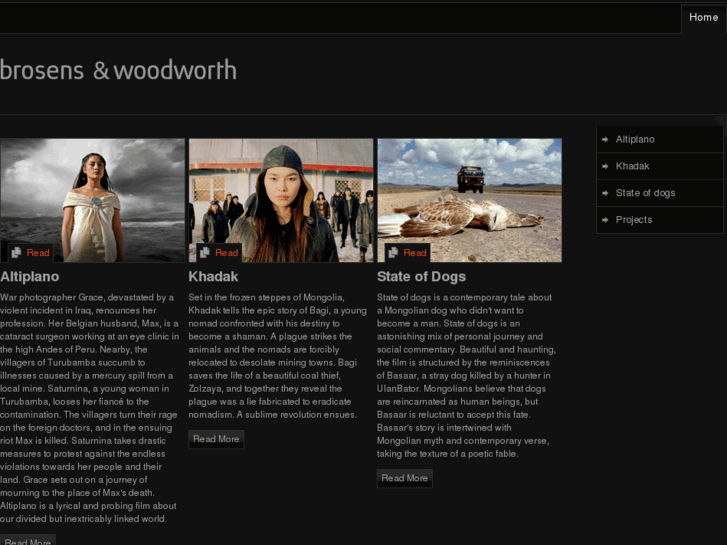Click the text 'Set in the frozen steppes of Mongolia,'

tap(266, 297)
